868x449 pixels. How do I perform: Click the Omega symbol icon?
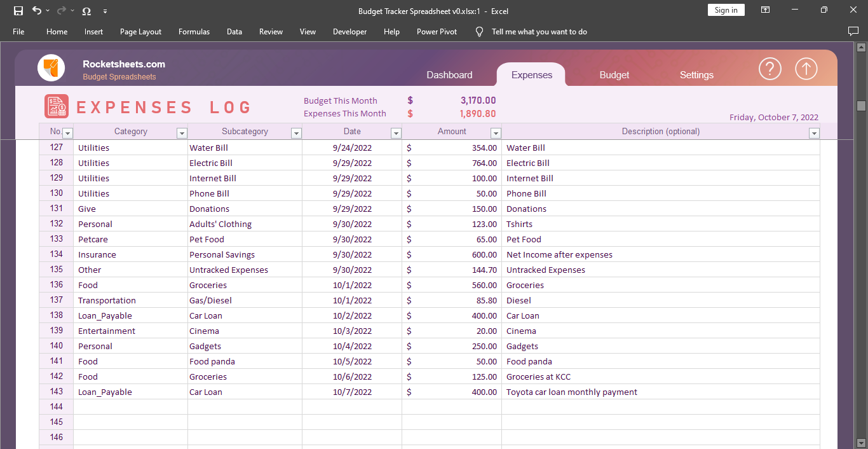(x=86, y=11)
